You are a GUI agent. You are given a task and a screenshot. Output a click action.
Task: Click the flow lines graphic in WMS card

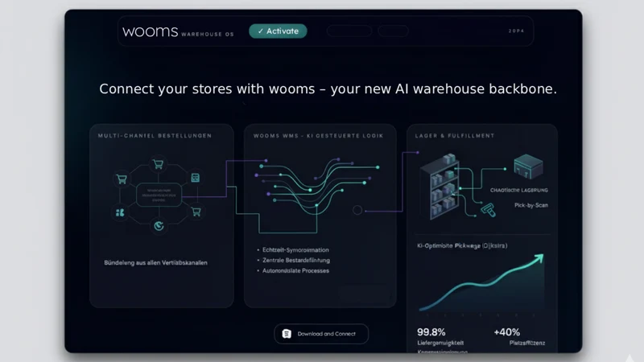(x=317, y=187)
